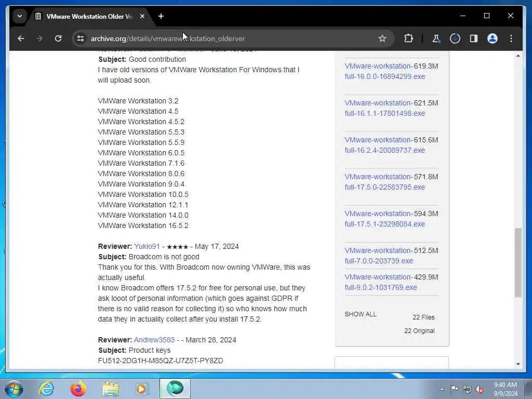Image resolution: width=532 pixels, height=399 pixels.
Task: Click the '22 Files' text
Action: [x=423, y=317]
